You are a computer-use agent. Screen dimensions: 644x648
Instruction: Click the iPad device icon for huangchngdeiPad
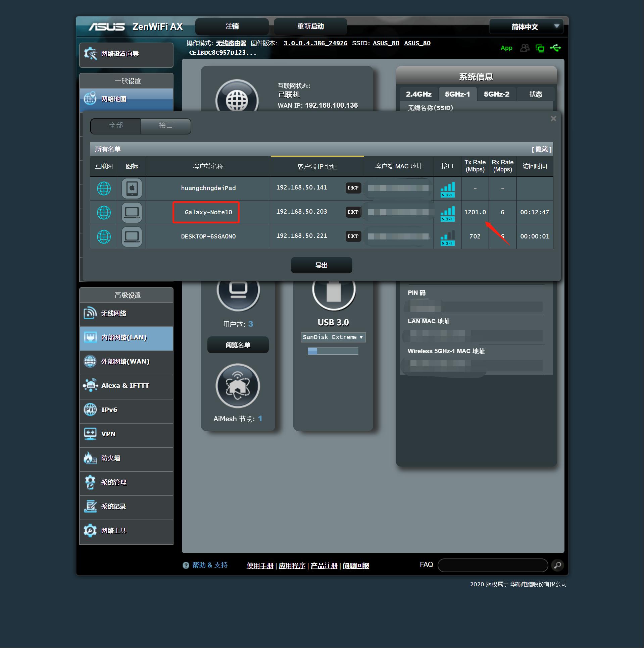coord(132,188)
